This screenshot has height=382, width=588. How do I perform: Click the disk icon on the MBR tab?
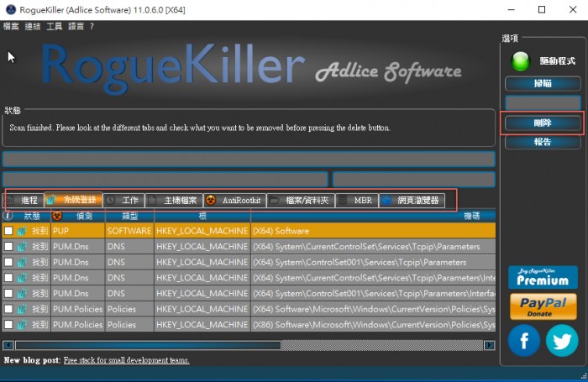[x=343, y=200]
